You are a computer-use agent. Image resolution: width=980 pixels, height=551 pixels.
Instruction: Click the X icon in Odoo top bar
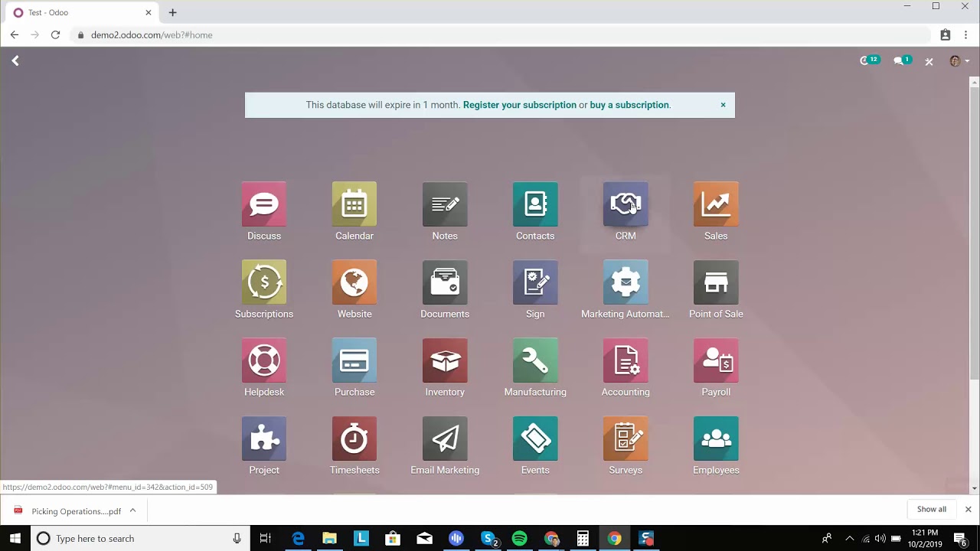(929, 61)
